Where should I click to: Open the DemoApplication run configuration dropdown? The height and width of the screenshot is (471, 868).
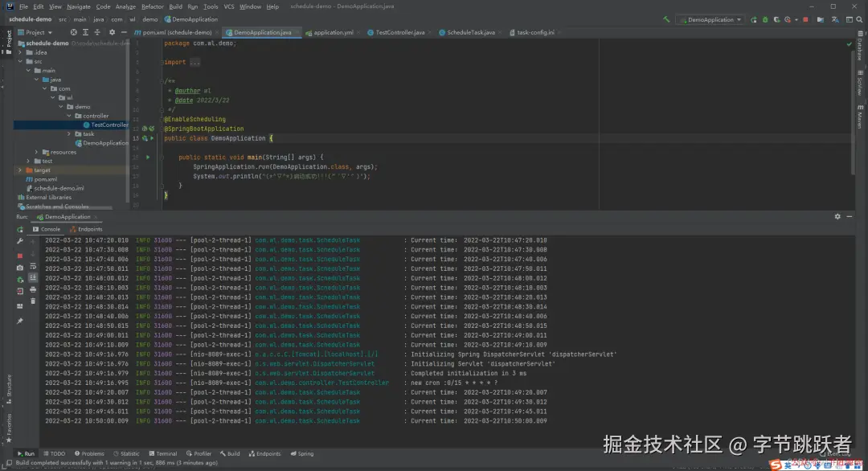[710, 19]
